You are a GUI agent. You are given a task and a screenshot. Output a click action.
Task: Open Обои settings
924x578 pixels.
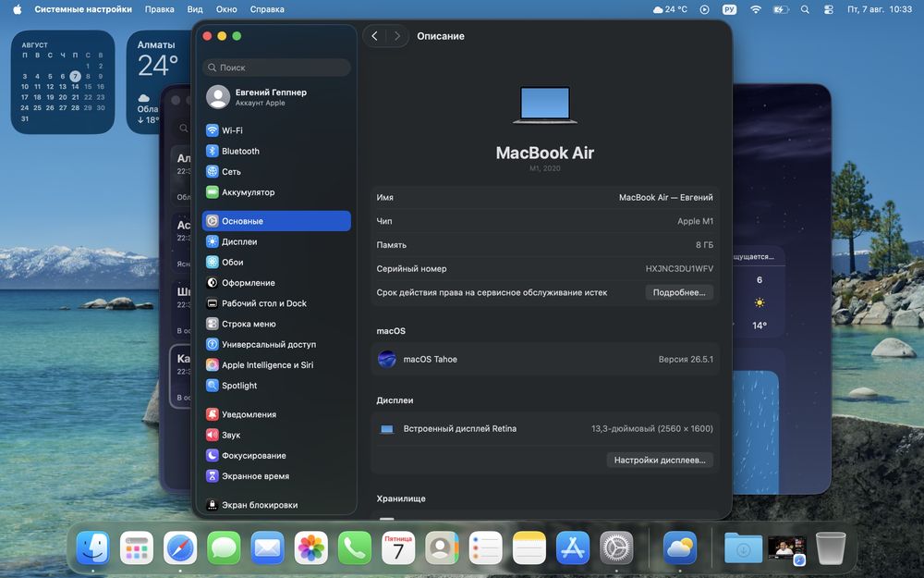click(x=276, y=263)
